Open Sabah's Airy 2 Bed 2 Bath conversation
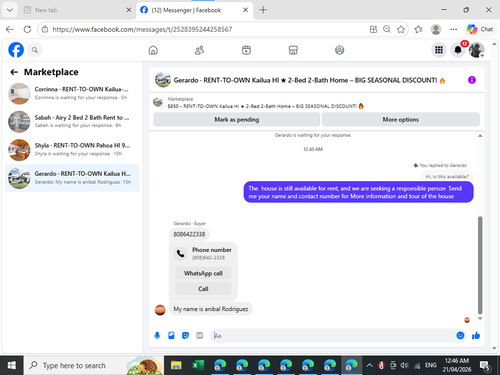 [x=72, y=122]
